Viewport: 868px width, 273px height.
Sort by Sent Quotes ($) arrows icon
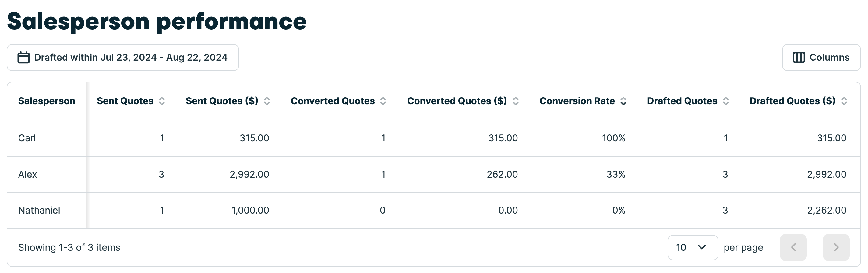[266, 101]
